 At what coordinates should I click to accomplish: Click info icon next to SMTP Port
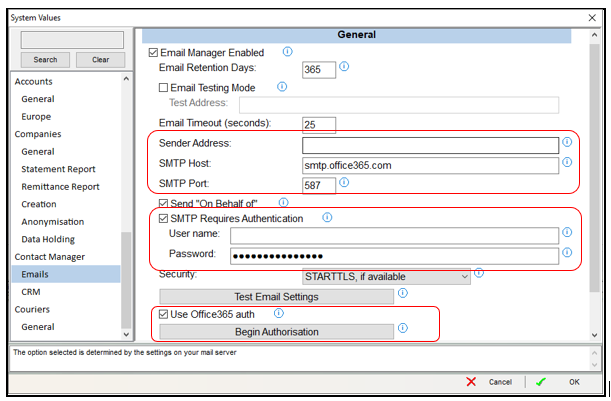tap(344, 182)
